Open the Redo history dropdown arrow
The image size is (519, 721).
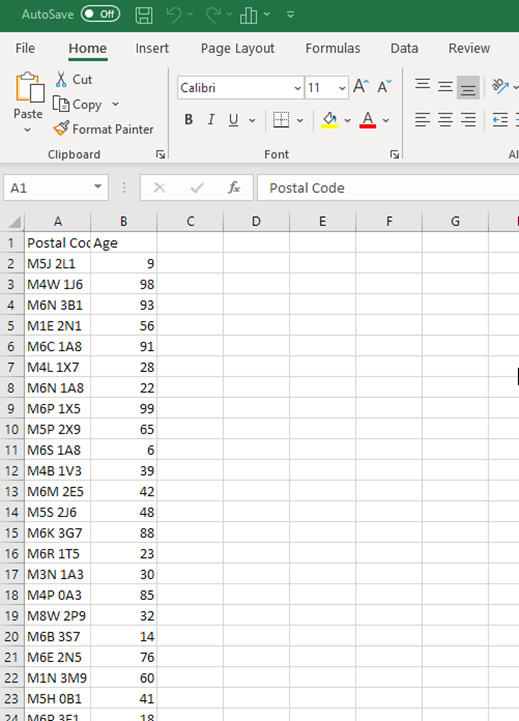coord(229,14)
